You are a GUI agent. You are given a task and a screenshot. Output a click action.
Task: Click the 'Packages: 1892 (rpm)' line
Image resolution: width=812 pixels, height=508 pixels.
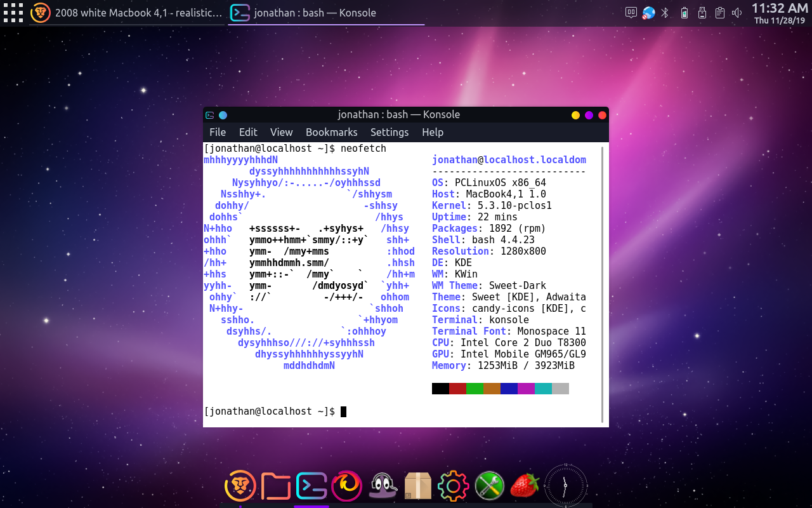pyautogui.click(x=489, y=229)
